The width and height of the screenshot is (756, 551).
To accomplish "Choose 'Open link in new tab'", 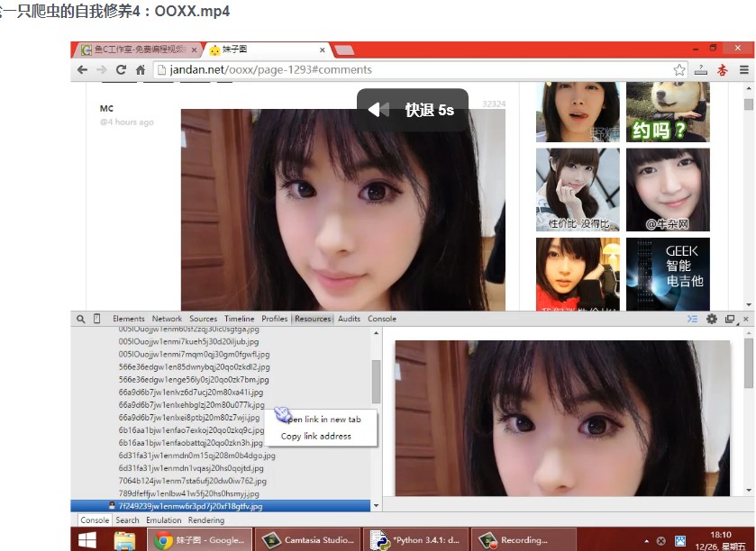I will [323, 419].
